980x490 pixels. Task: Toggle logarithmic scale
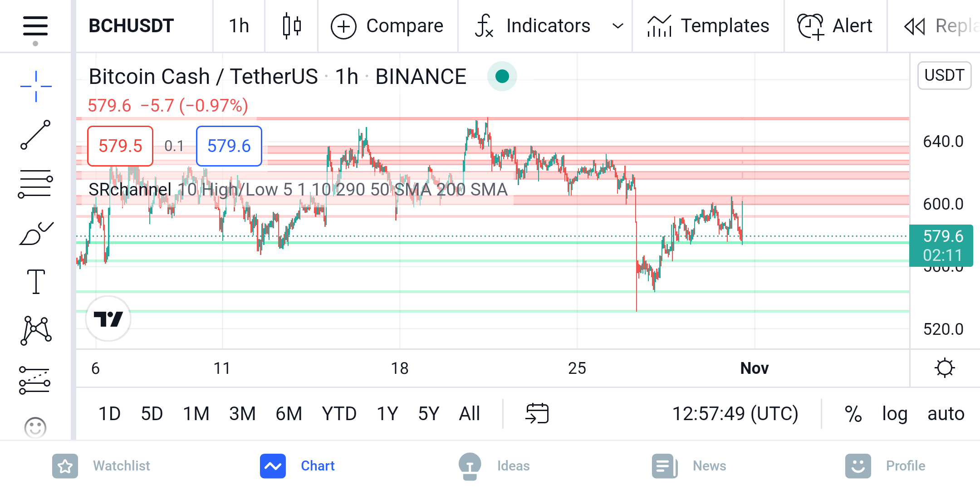point(895,414)
